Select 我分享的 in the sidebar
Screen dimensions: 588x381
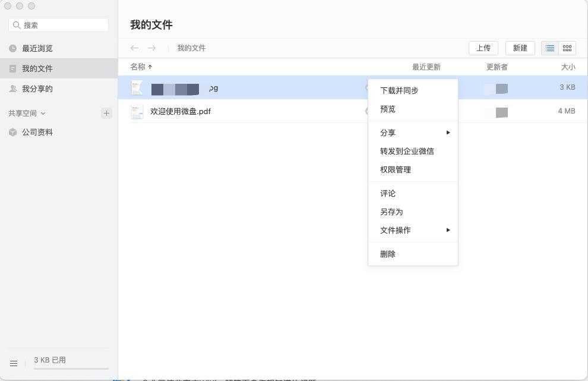(37, 89)
